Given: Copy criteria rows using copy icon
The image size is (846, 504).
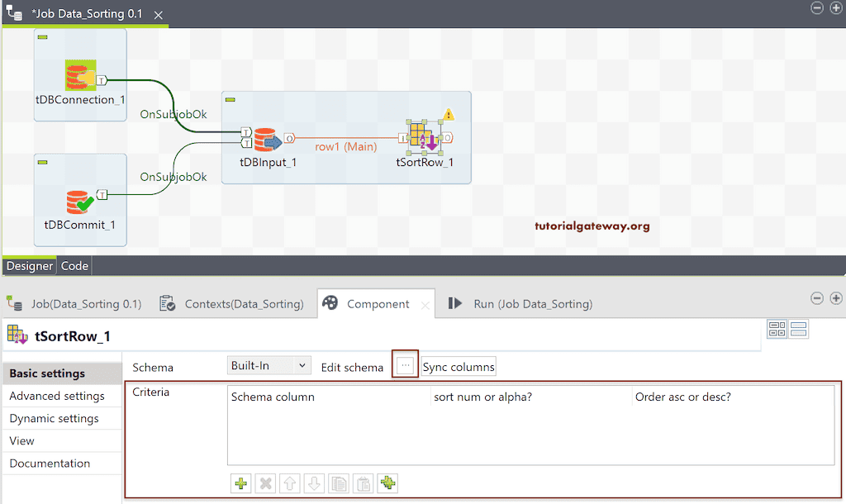Looking at the screenshot, I should (x=339, y=483).
